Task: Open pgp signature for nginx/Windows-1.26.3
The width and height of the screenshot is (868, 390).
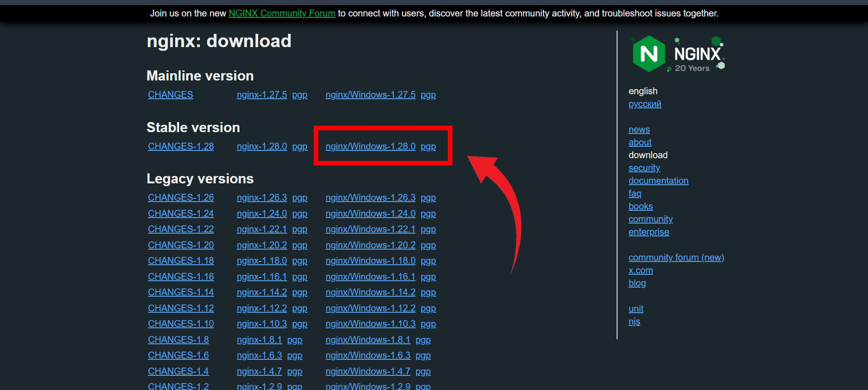Action: point(428,198)
